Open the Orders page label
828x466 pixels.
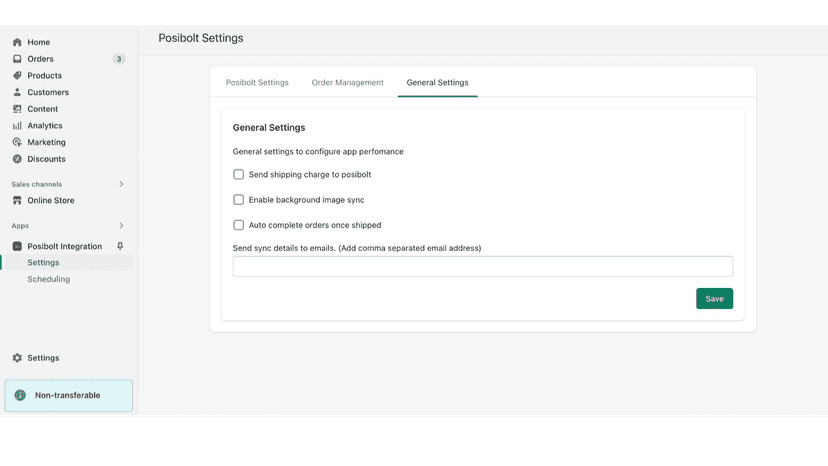[41, 59]
